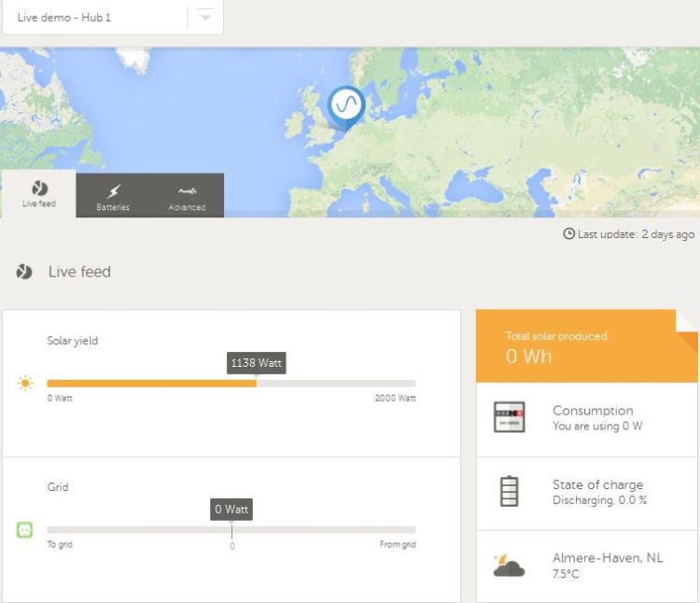Click the 7.5°C temperature reading
This screenshot has height=603, width=700.
[x=566, y=573]
